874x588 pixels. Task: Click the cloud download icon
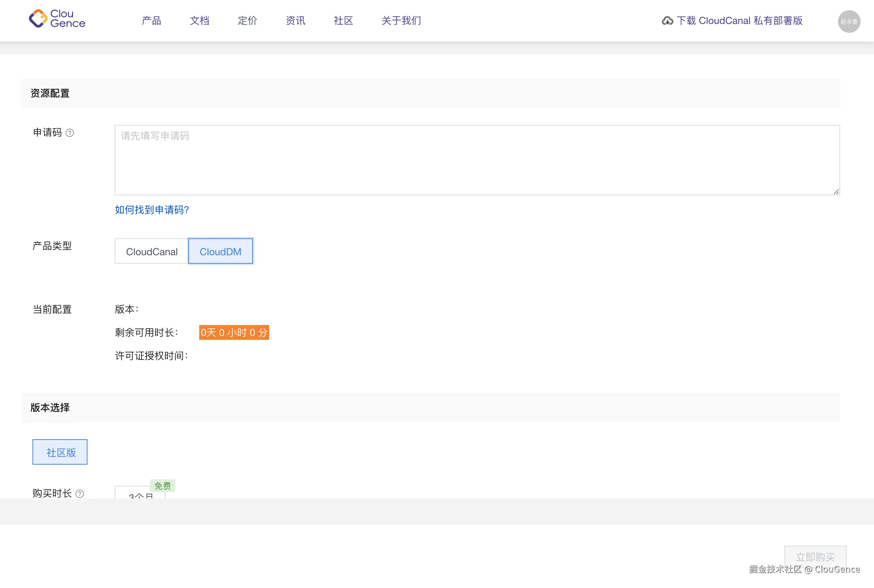coord(667,21)
